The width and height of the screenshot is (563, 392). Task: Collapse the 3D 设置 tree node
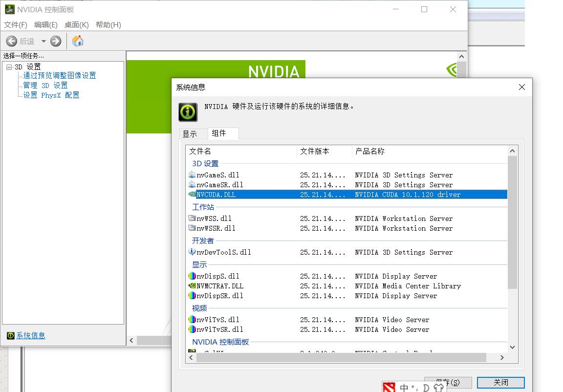pyautogui.click(x=9, y=67)
